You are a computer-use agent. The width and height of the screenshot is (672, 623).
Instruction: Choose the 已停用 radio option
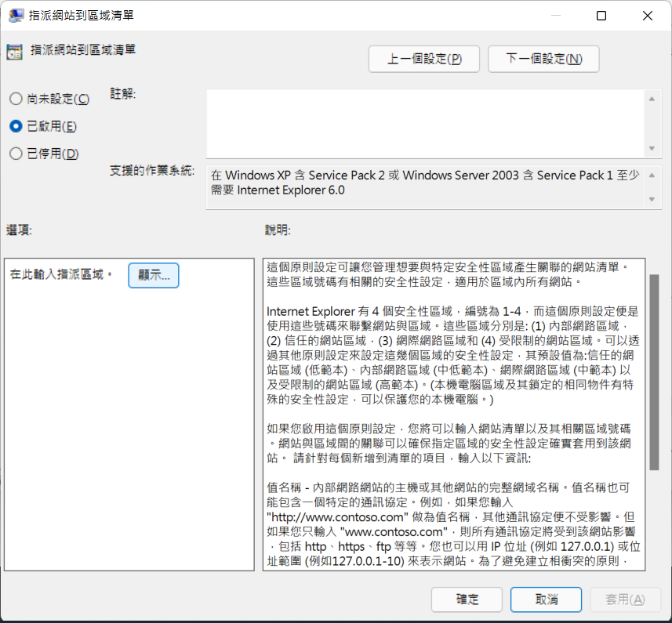pos(16,154)
